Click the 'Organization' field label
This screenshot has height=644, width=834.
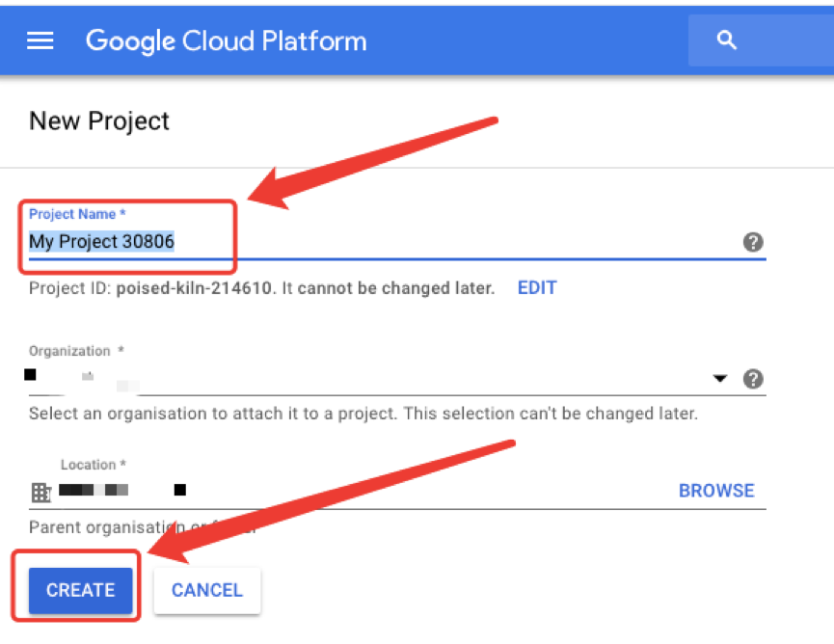pos(69,351)
